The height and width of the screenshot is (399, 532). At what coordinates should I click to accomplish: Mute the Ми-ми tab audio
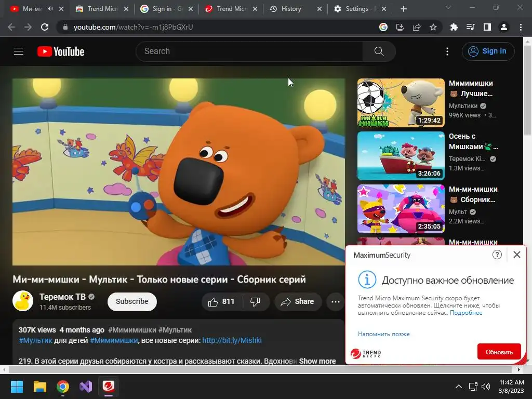(x=50, y=9)
